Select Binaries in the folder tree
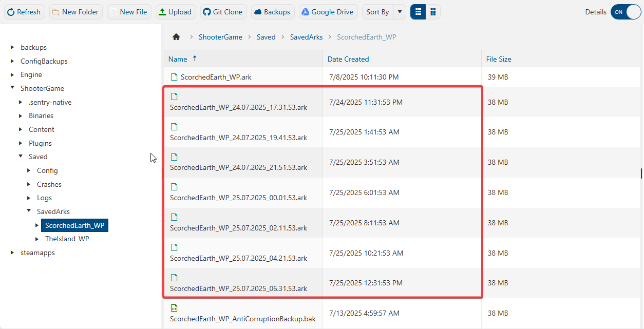644x329 pixels. click(x=41, y=115)
